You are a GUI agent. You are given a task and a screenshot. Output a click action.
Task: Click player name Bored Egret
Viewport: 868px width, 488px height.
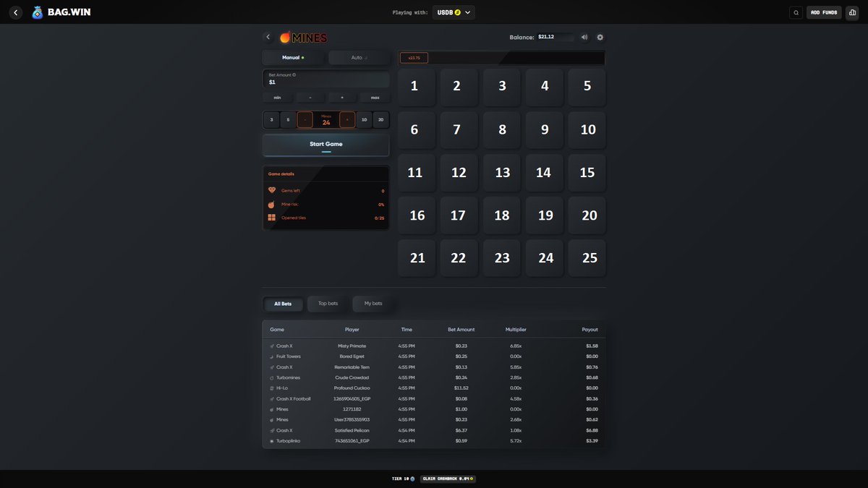352,356
